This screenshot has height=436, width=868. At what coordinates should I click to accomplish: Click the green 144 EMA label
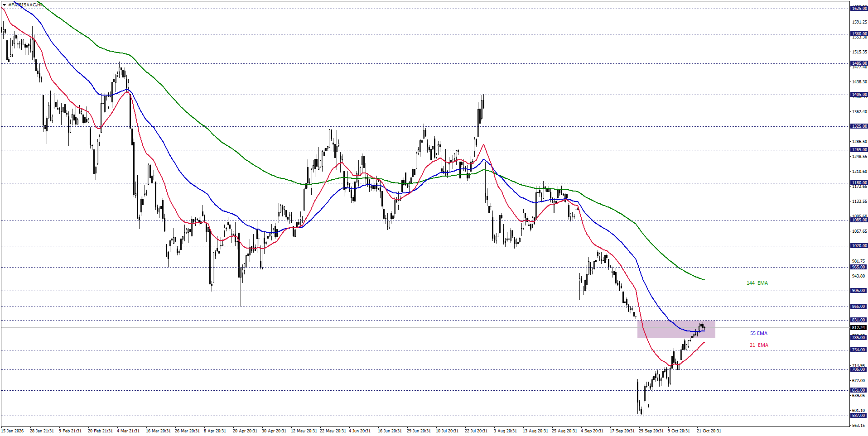click(757, 283)
